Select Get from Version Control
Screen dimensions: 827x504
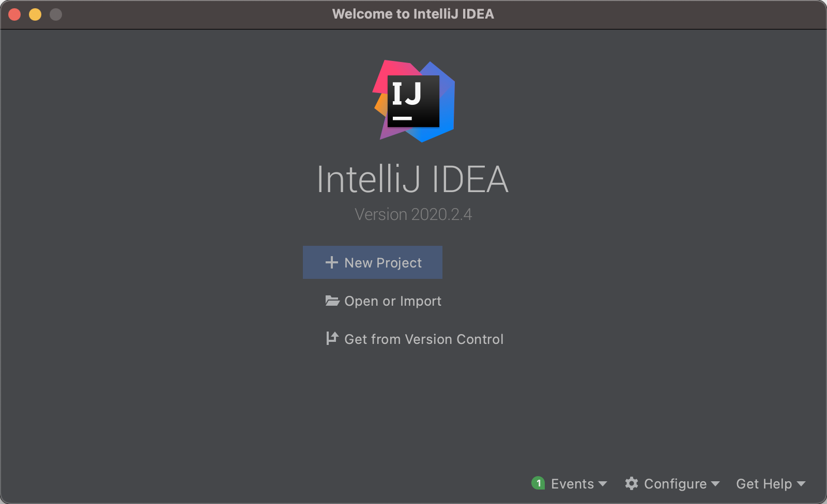[x=423, y=339]
